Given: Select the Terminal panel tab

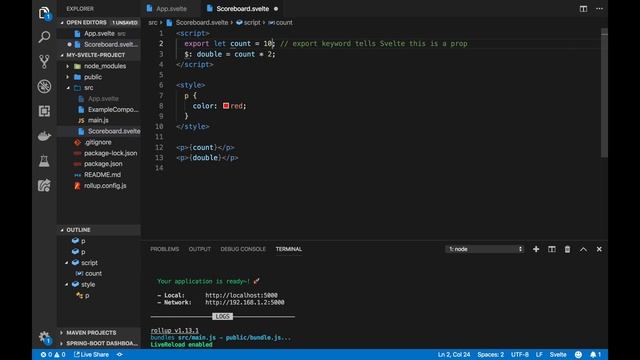Looking at the screenshot, I should (x=289, y=249).
